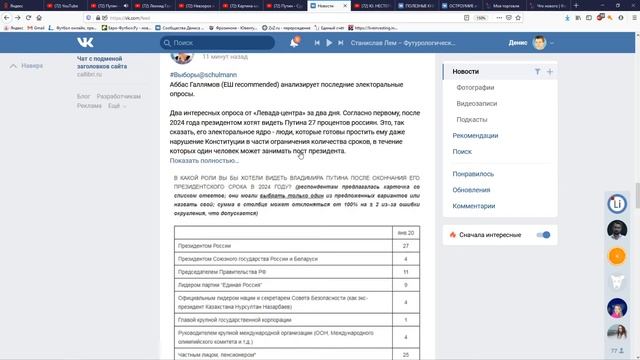Open the #Выборы@schulmann hashtag link
640x360 pixels.
pyautogui.click(x=203, y=75)
